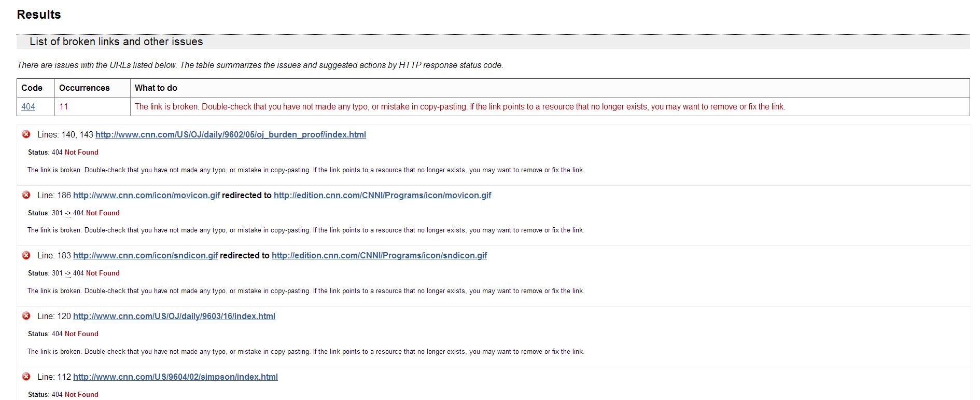Viewport: 980px width, 400px height.
Task: Open the oj_burden_proof/index.html link
Action: tap(231, 134)
